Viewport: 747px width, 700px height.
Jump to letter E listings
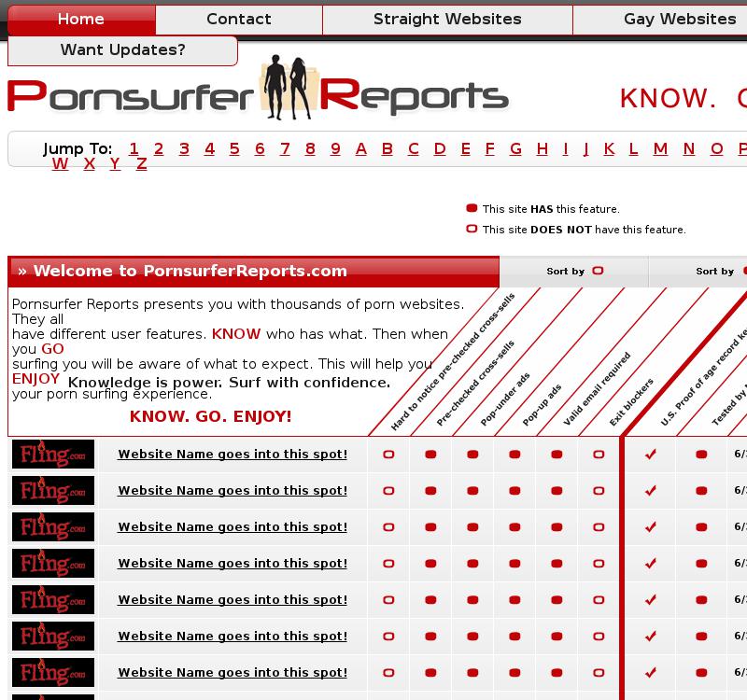pos(465,149)
